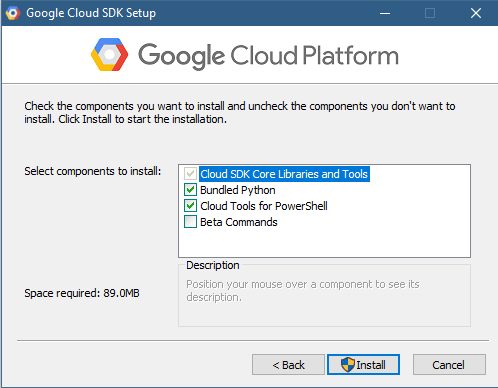Click the Google Cloud Platform wordmark text
Screen dimensions: 498x388
[x=268, y=56]
